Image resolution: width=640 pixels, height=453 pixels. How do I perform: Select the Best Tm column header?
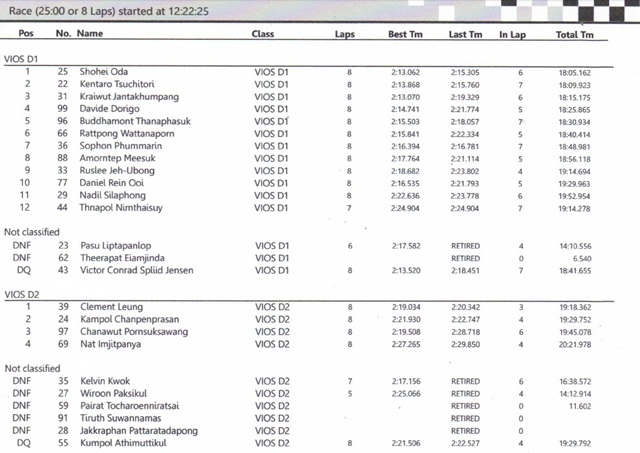pos(405,35)
